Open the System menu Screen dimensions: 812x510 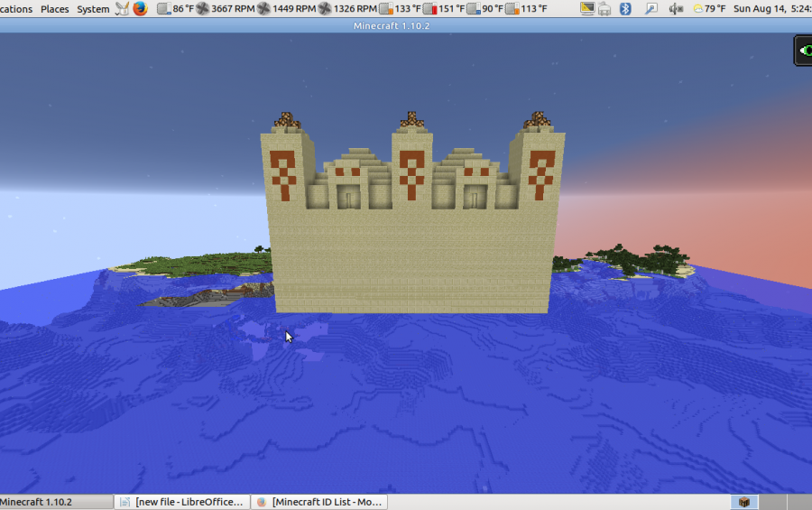pos(93,9)
